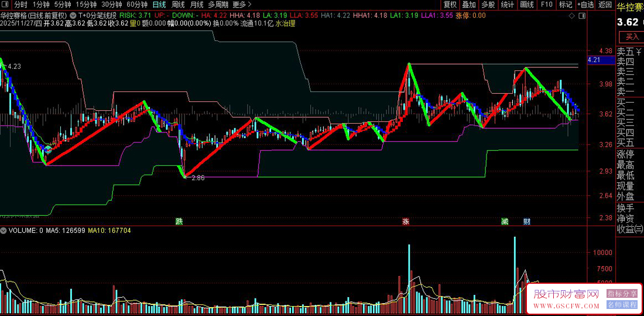The height and width of the screenshot is (316, 644).
Task: Activate the 画线 drawing tool
Action: pyautogui.click(x=527, y=5)
